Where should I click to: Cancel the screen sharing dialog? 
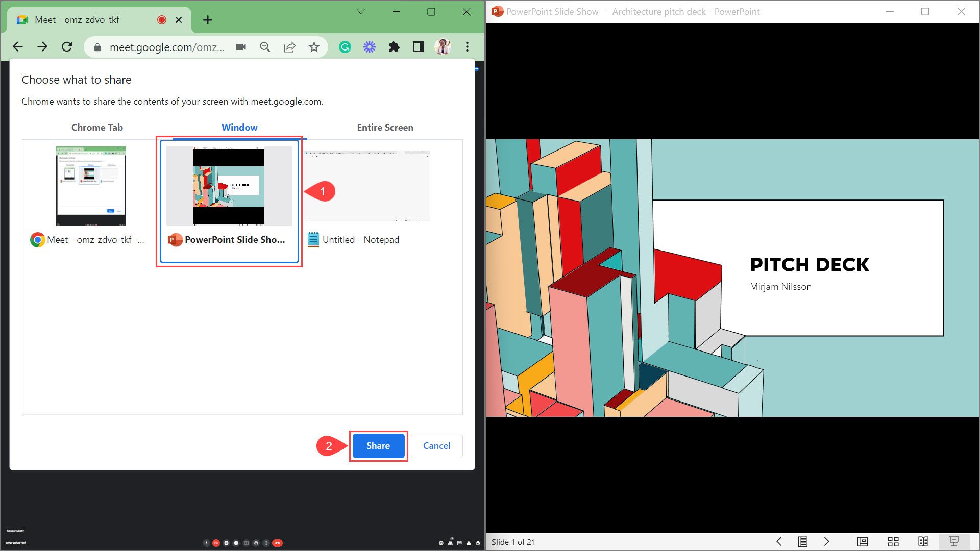(x=436, y=445)
